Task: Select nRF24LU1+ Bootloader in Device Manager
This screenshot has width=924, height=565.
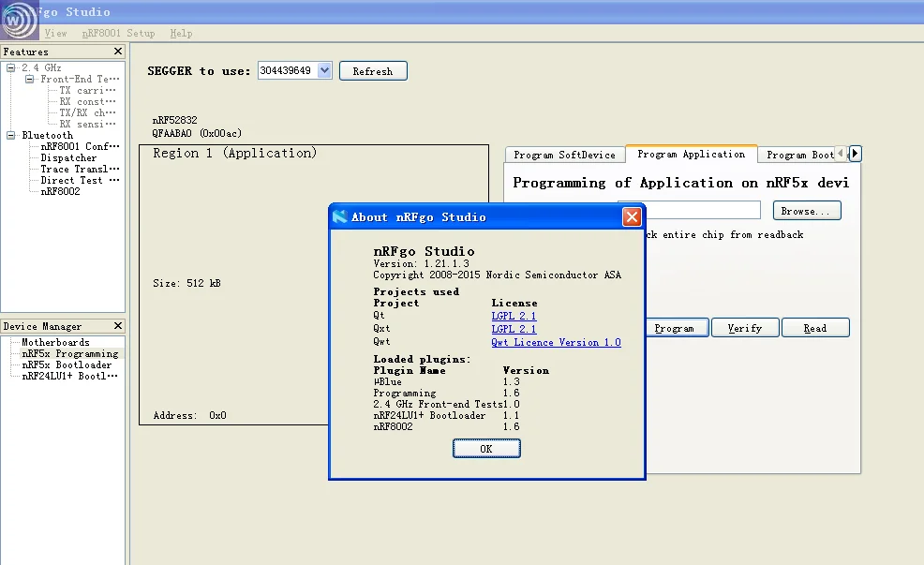Action: (69, 376)
